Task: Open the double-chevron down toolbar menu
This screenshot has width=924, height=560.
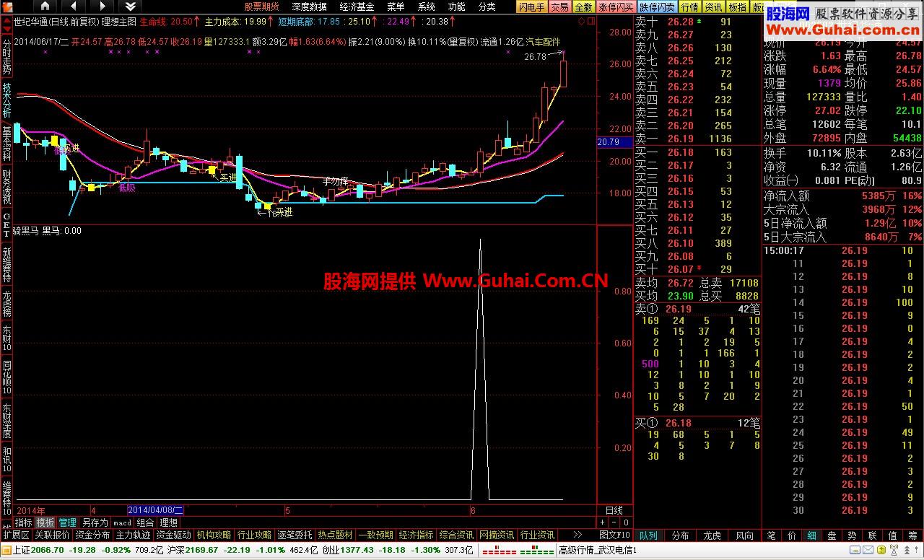Action: [130, 6]
